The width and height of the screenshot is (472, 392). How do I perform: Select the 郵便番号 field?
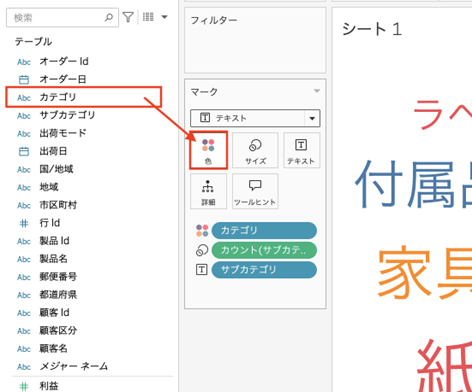click(58, 277)
